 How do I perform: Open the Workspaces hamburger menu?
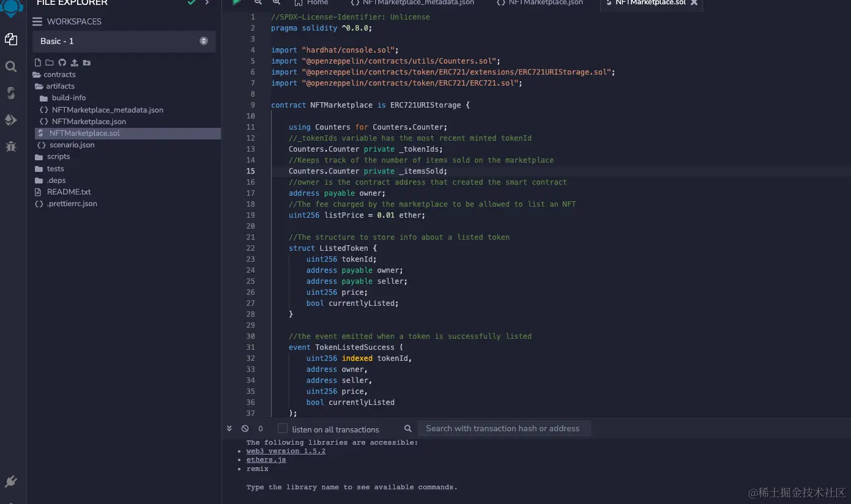(x=37, y=21)
